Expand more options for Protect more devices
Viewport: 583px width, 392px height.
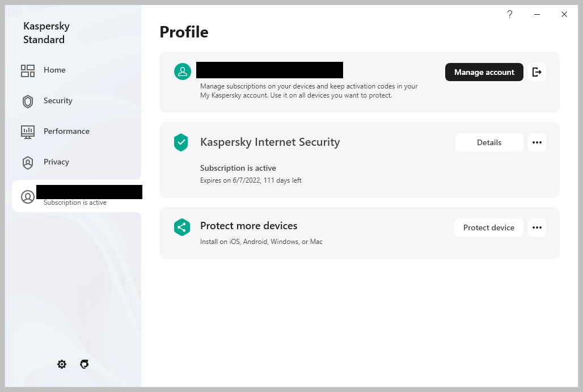click(537, 227)
